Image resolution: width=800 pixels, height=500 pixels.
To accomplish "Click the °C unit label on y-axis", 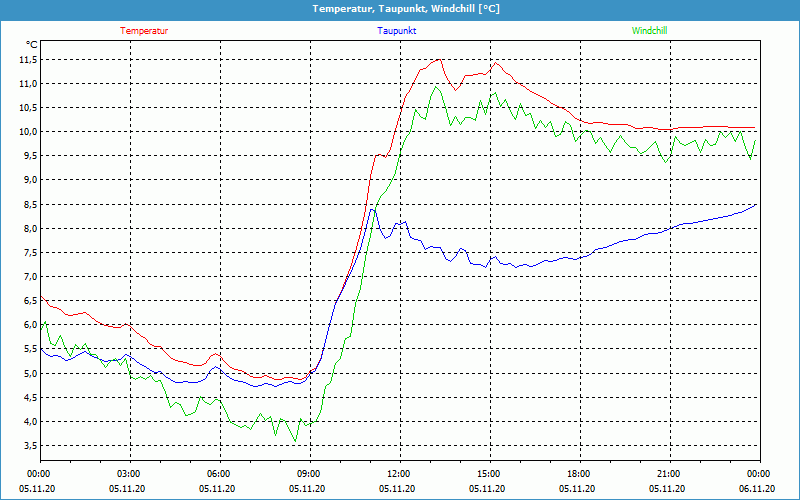I will point(31,45).
